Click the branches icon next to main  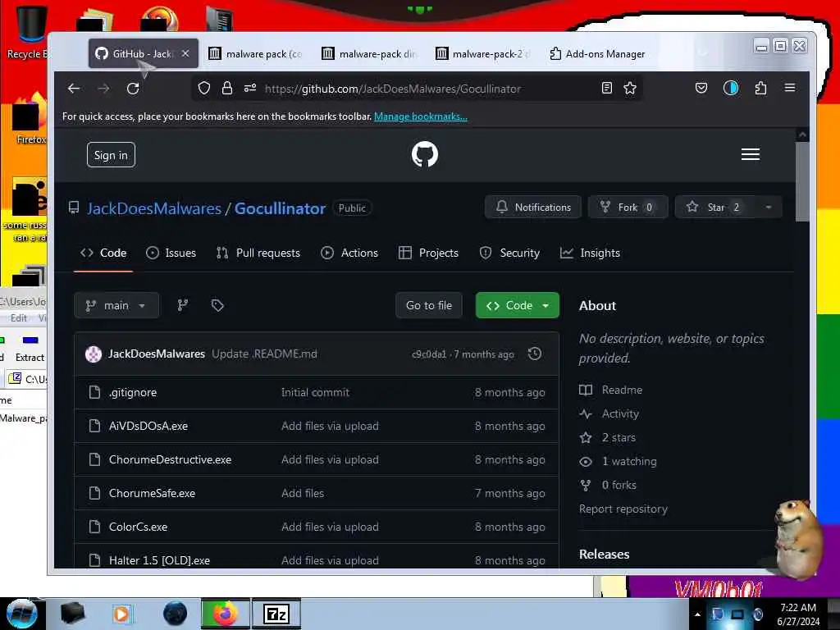pos(183,305)
